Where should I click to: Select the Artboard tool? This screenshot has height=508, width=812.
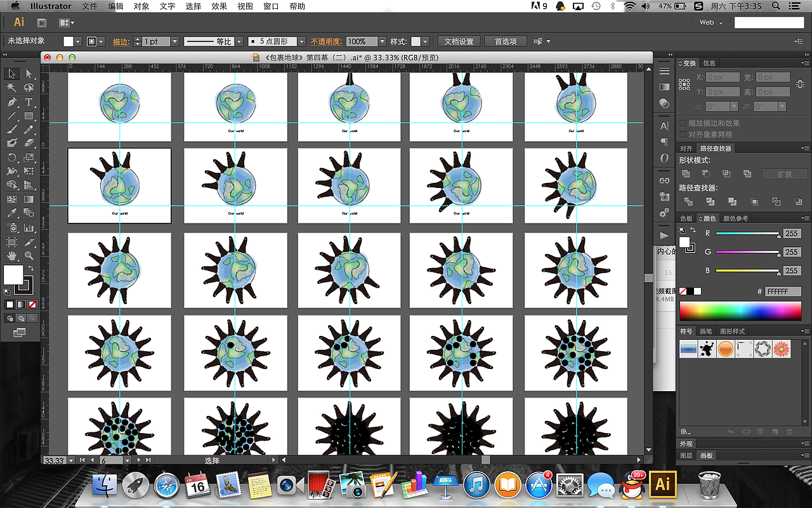pos(12,241)
